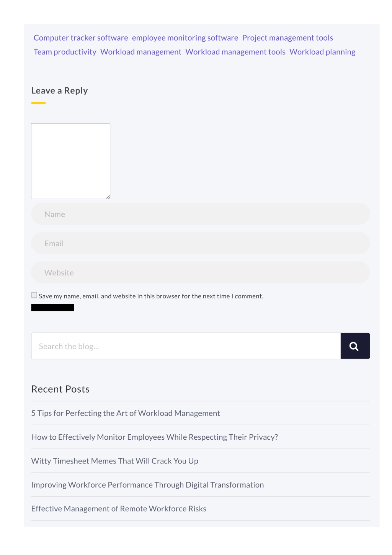Open the How to Effectively Monitor Employees post
This screenshot has height=555, width=392.
pos(155,437)
